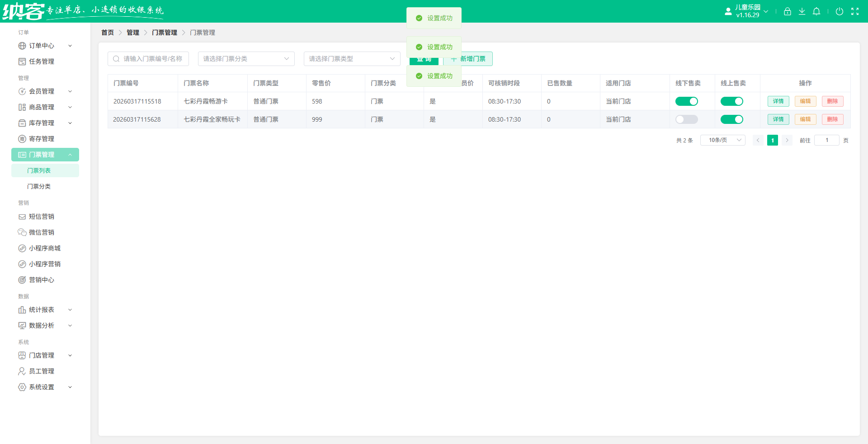The height and width of the screenshot is (444, 868).
Task: Open the notification bell
Action: pyautogui.click(x=816, y=12)
